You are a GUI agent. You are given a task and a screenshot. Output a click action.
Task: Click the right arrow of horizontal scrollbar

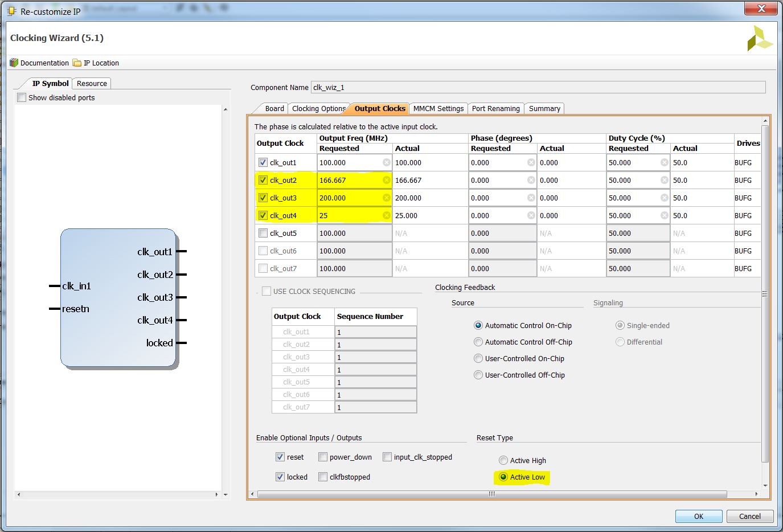coord(756,494)
